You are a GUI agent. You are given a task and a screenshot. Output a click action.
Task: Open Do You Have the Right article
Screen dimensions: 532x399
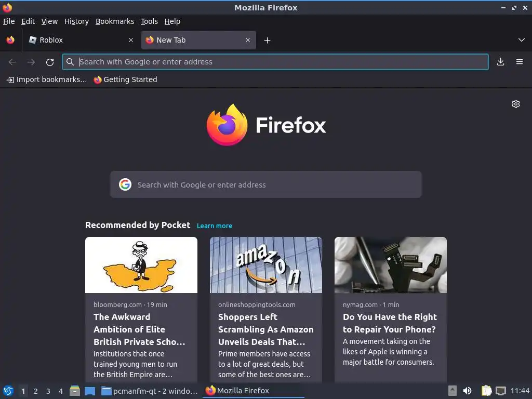click(390, 323)
